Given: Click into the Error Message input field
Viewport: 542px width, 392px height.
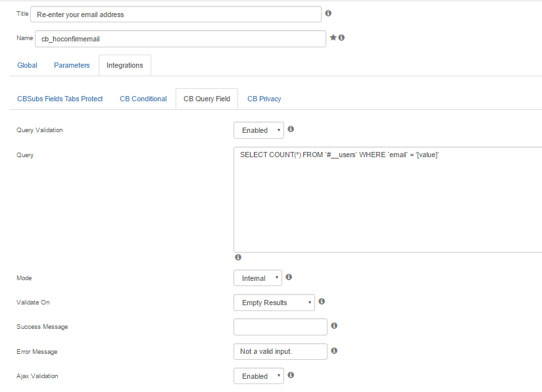Looking at the screenshot, I should (280, 352).
